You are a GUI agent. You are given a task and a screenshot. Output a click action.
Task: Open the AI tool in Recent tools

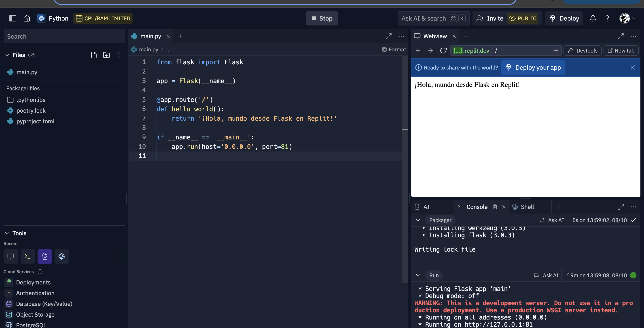point(44,256)
